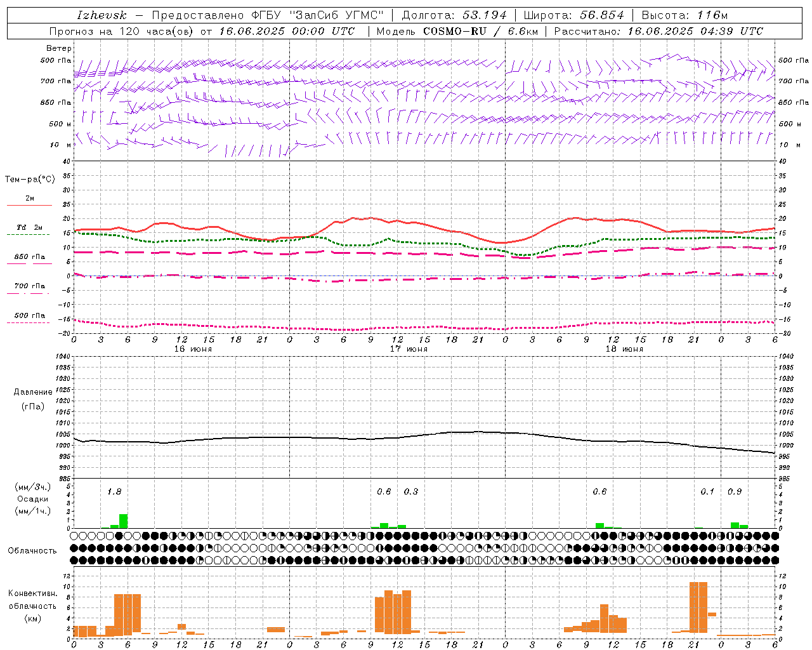Click the station name "Izhevsk" in header
812x650 pixels.
pos(101,15)
